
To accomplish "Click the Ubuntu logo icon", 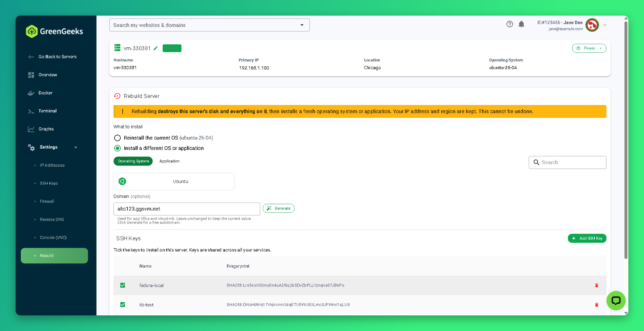I will coord(122,182).
